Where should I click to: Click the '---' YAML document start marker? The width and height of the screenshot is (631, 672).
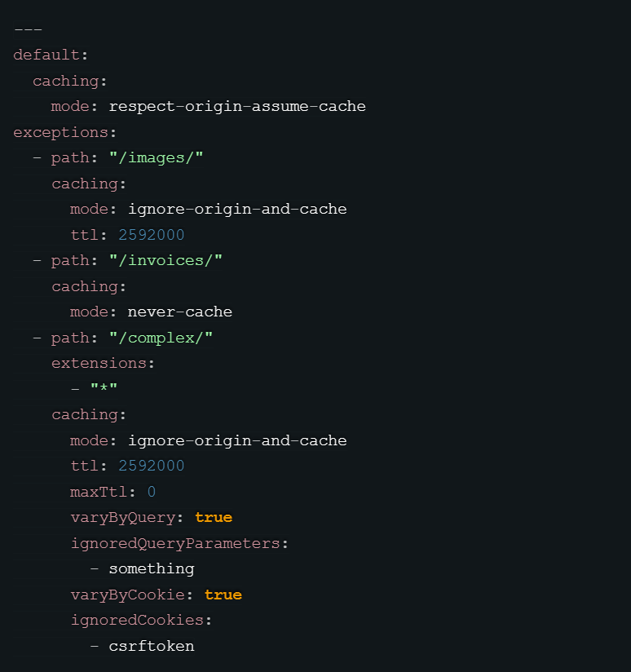point(28,29)
